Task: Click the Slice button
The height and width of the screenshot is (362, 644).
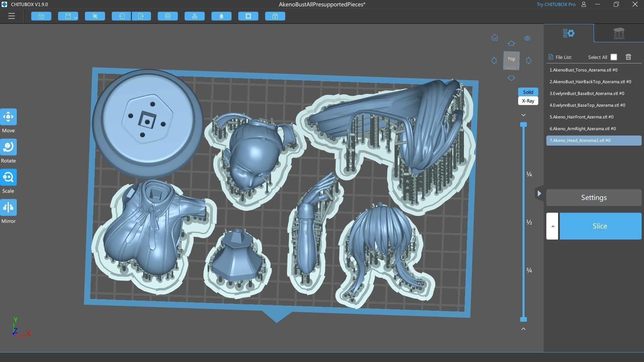Action: 600,226
